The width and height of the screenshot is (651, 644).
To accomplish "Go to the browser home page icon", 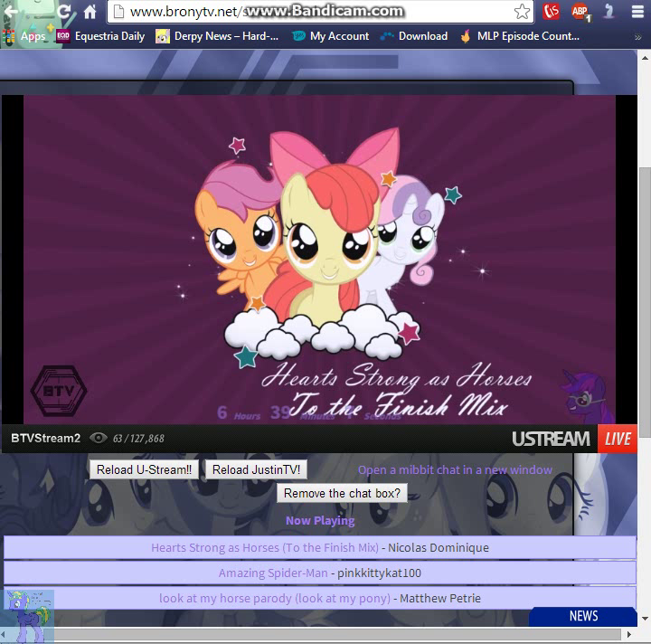I will pos(90,12).
